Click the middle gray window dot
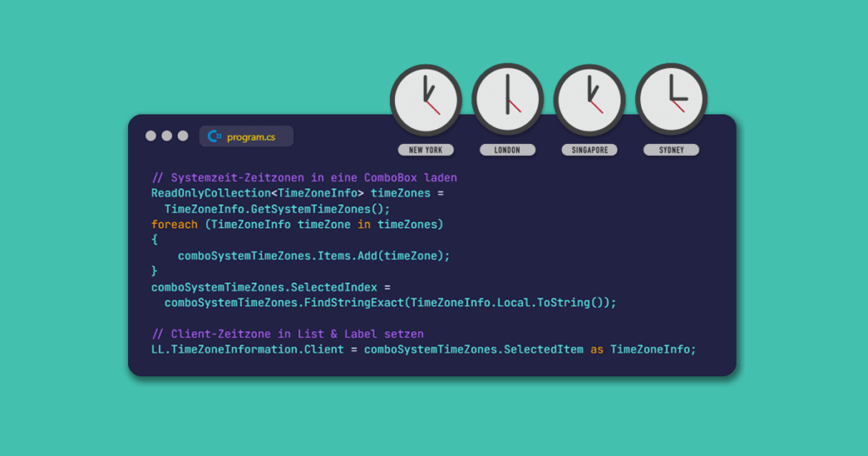The width and height of the screenshot is (868, 456). click(x=167, y=136)
